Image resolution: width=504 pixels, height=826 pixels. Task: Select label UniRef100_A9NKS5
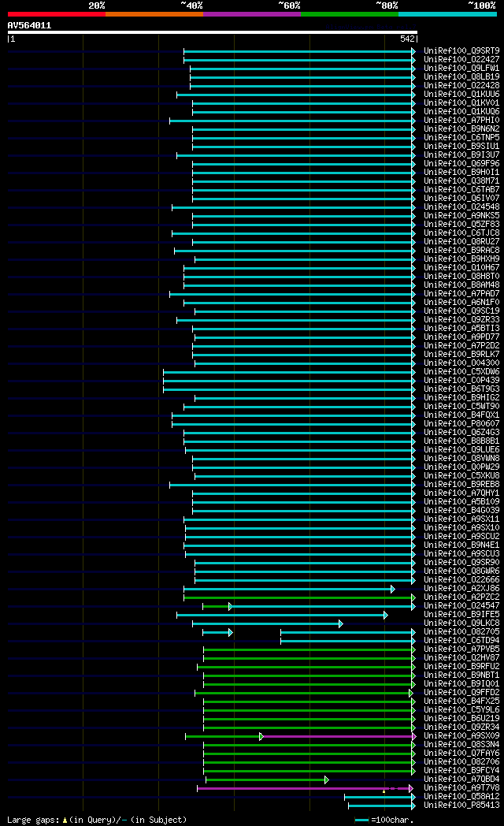461,215
